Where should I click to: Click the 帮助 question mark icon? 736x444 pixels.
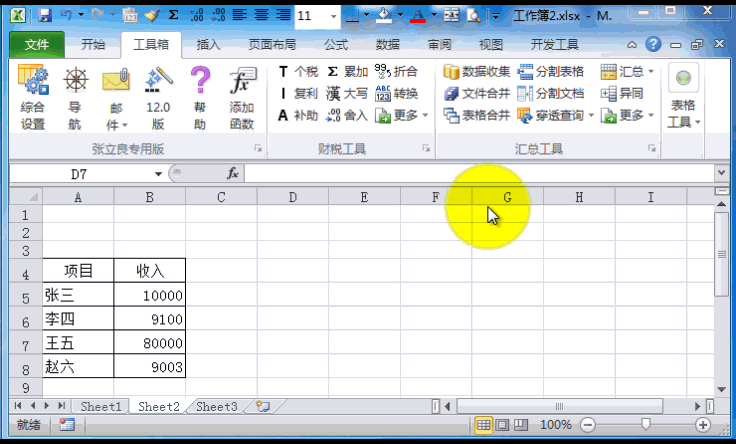[x=200, y=97]
